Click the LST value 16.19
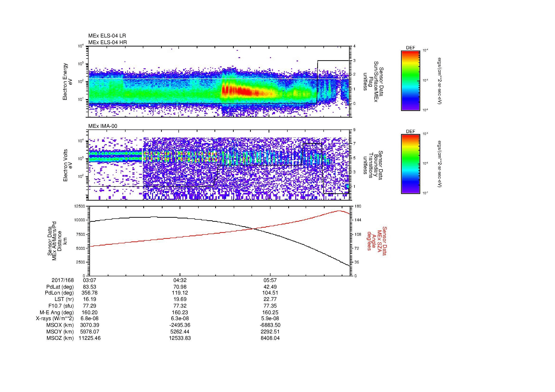 point(90,299)
